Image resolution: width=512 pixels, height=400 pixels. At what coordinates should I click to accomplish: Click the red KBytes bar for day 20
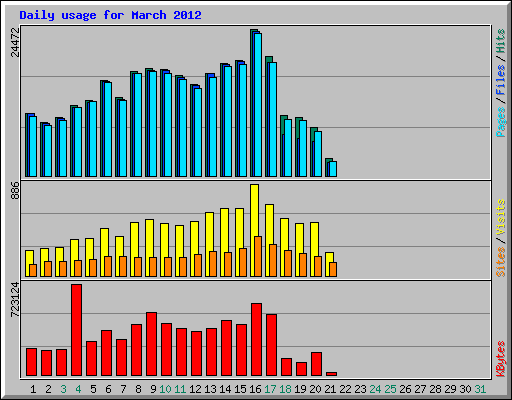pos(316,364)
